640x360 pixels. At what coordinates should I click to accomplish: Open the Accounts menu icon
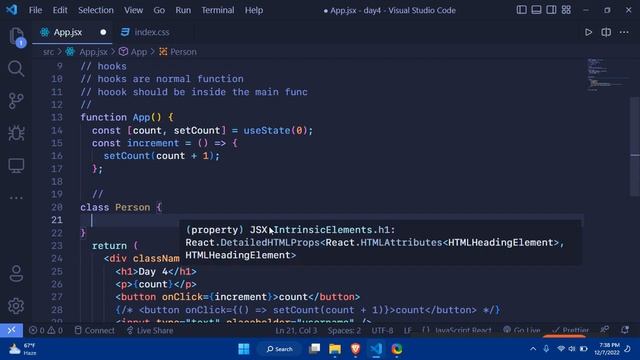(16, 273)
